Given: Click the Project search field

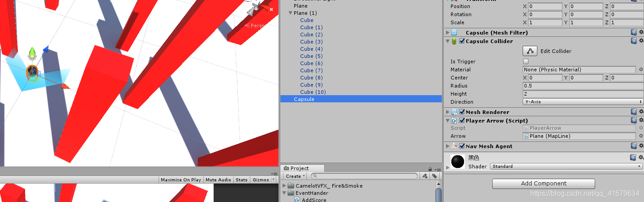Looking at the screenshot, I should tap(364, 176).
